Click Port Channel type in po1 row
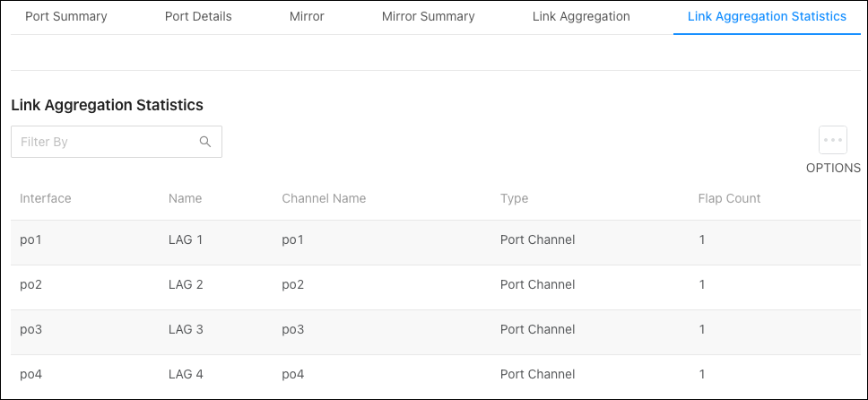 pyautogui.click(x=537, y=239)
